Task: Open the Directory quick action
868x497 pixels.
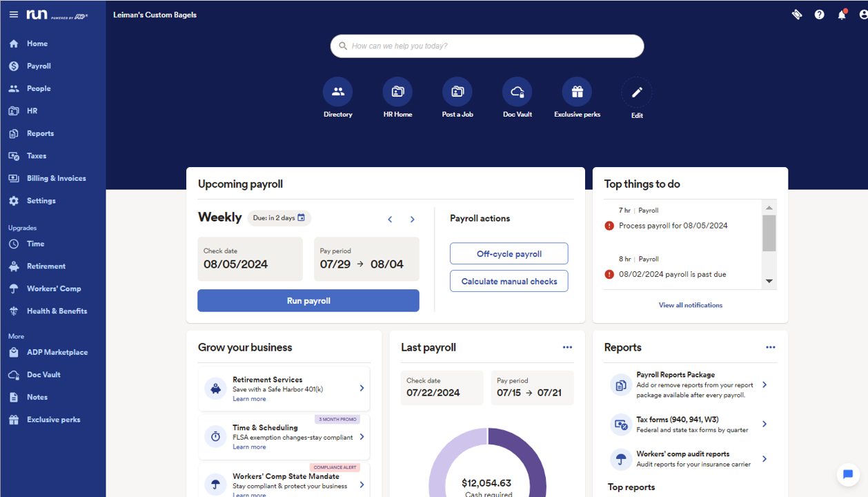Action: coord(337,90)
